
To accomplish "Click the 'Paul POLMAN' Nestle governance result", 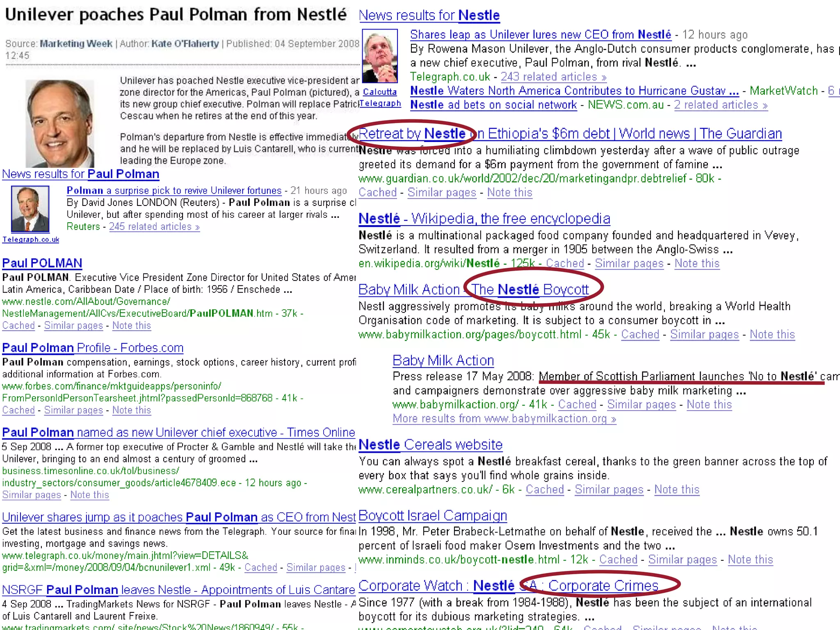I will click(x=42, y=263).
